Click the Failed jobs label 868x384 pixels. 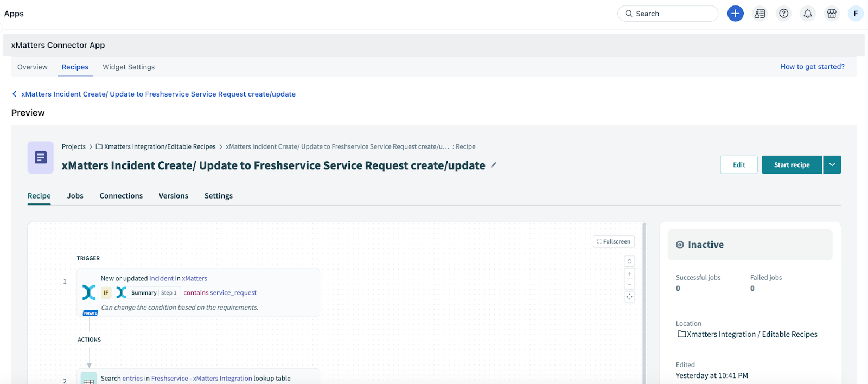click(766, 277)
